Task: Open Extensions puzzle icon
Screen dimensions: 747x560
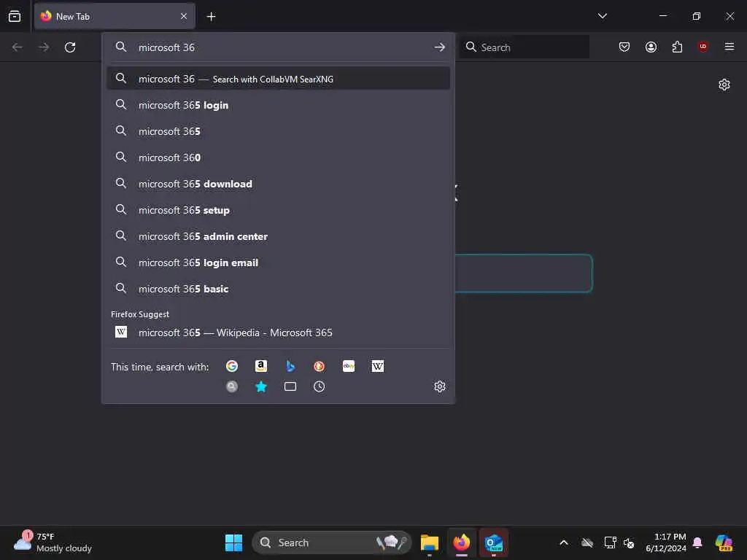Action: point(677,47)
